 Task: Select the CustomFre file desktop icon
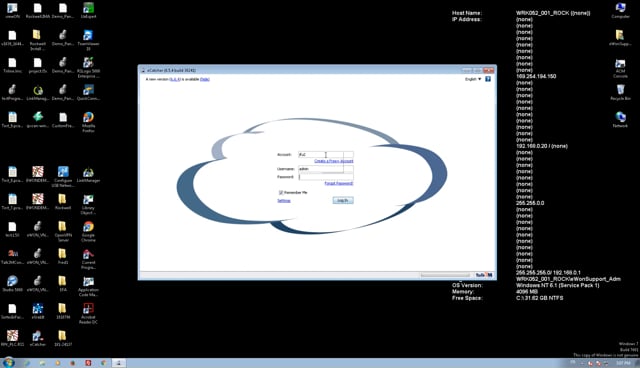(x=63, y=120)
